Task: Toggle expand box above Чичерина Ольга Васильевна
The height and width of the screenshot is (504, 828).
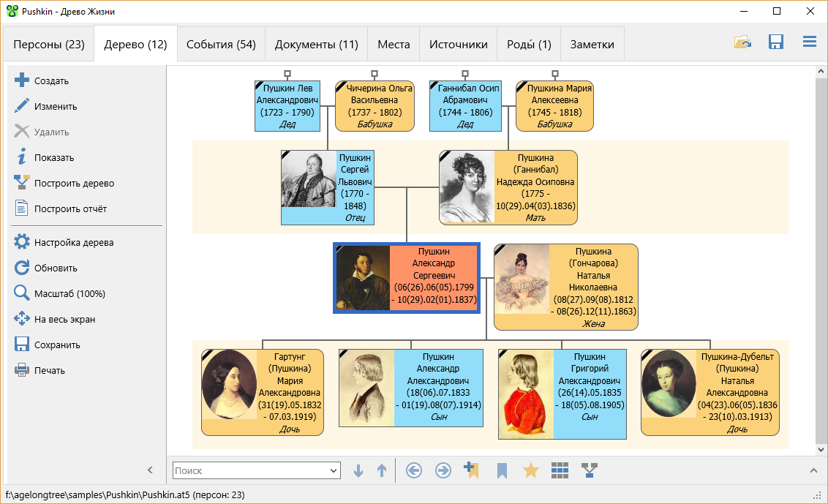Action: click(375, 73)
